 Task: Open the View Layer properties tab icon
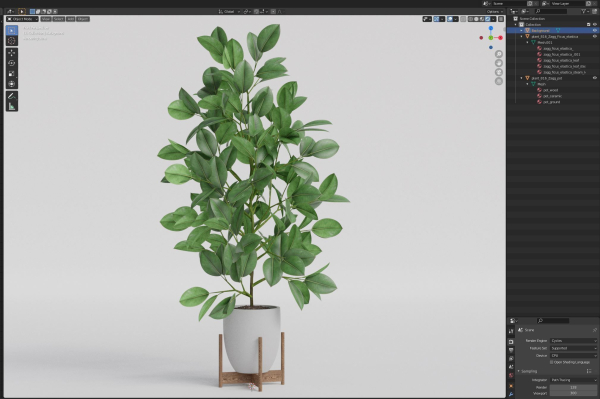511,358
